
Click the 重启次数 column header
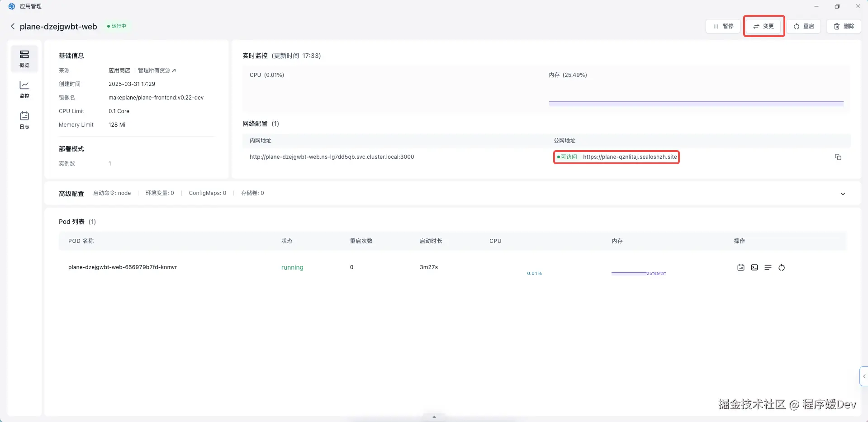361,241
